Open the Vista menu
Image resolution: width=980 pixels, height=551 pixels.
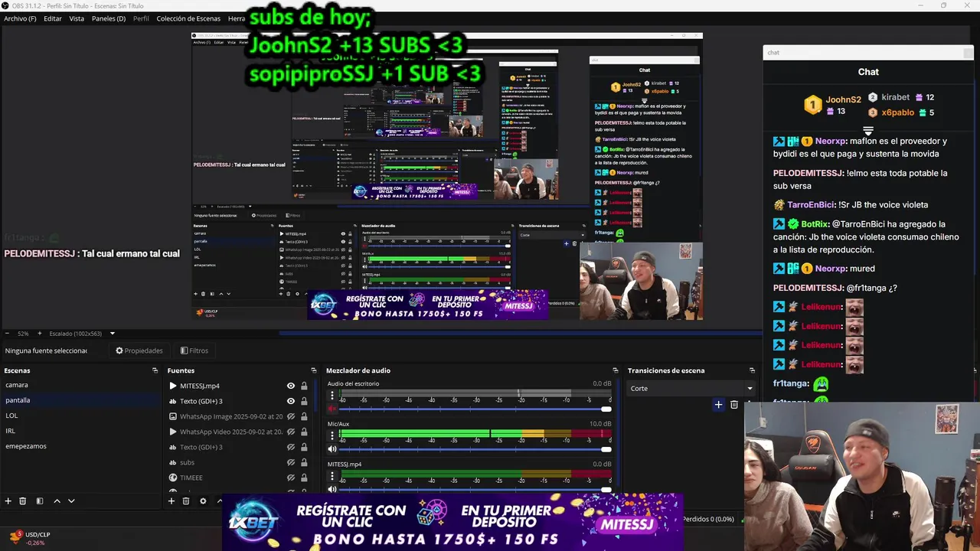pyautogui.click(x=77, y=18)
